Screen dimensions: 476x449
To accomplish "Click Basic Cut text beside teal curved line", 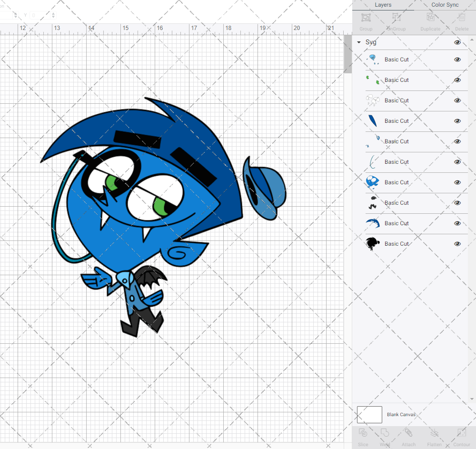I will pos(397,162).
